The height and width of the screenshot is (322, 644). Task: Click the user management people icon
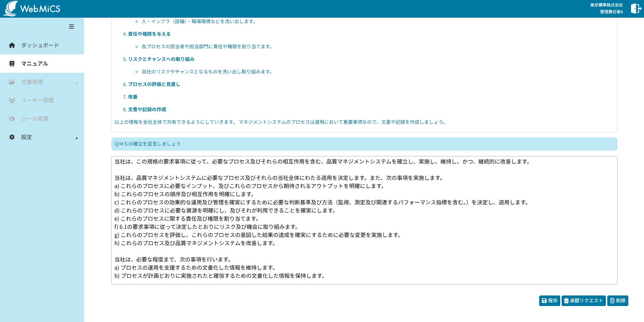point(12,100)
